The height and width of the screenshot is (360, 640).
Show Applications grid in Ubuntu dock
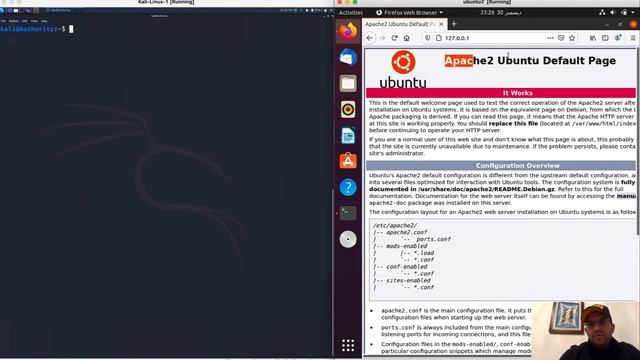348,345
